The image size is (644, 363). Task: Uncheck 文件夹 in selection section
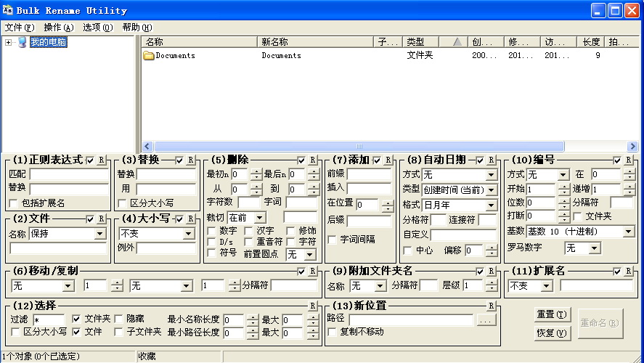[76, 319]
